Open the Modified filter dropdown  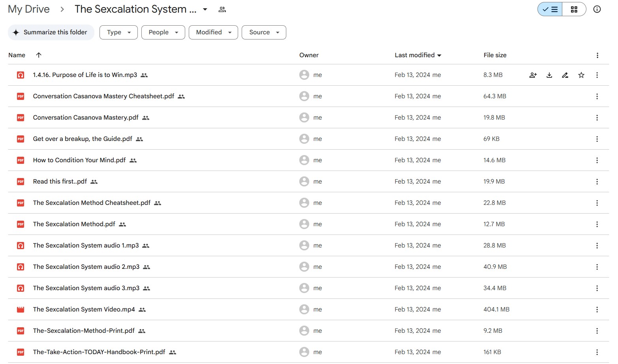[213, 32]
